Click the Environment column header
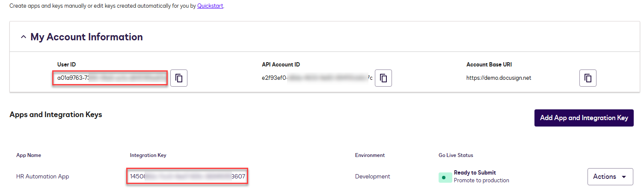This screenshot has height=190, width=644. (370, 155)
